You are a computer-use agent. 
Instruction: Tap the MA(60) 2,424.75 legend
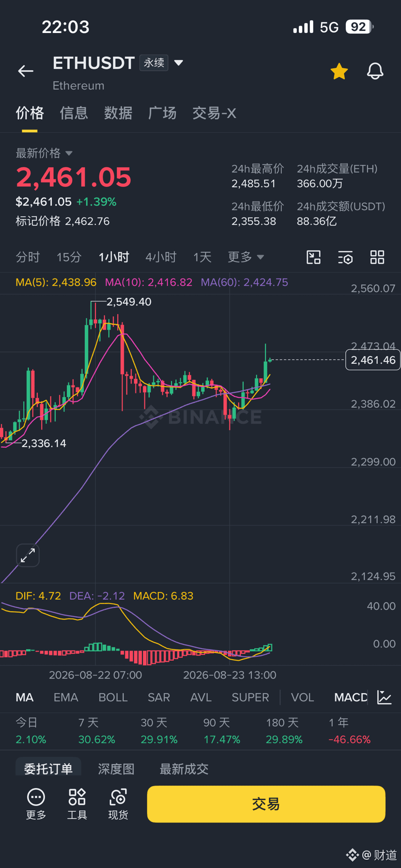(x=245, y=282)
